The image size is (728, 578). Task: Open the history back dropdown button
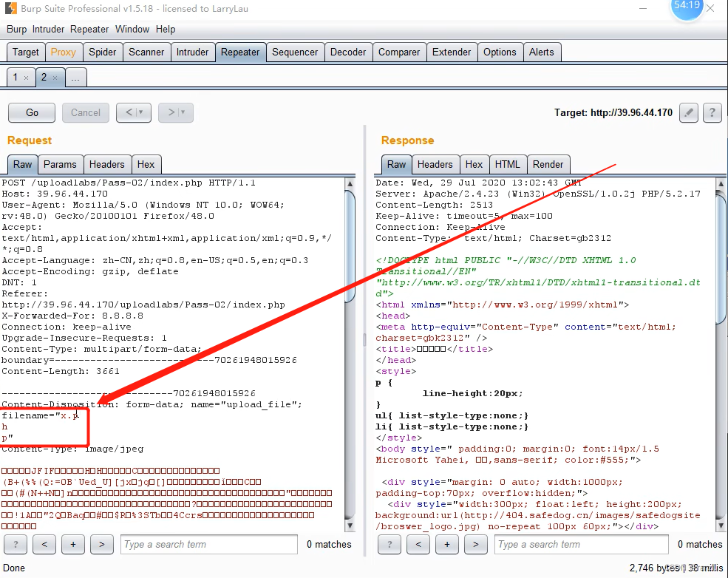coord(134,112)
